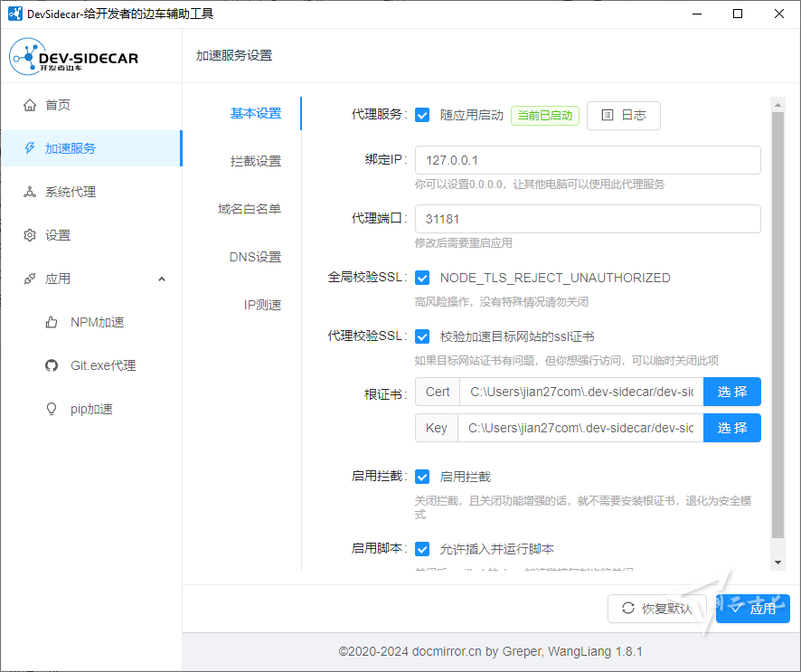The height and width of the screenshot is (672, 801).
Task: Click the home icon beside 首页
Action: tap(30, 105)
